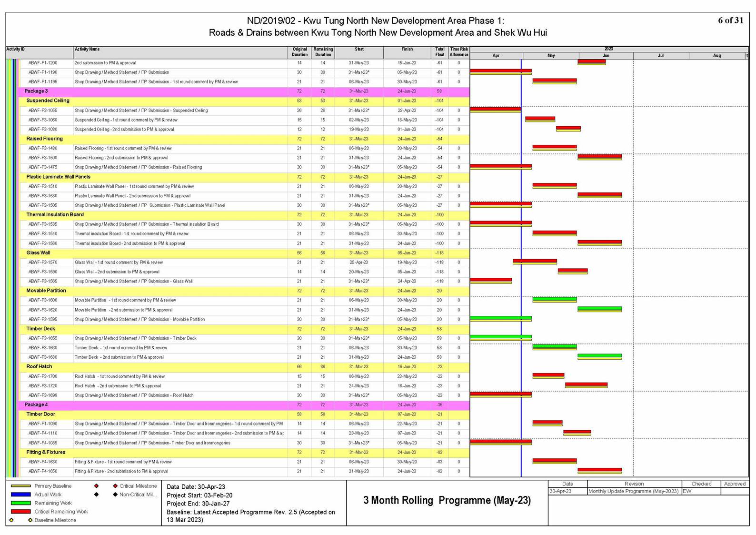Screen dimensions: 756x535
Task: Click the Approved column header in revision table
Action: 735,484
